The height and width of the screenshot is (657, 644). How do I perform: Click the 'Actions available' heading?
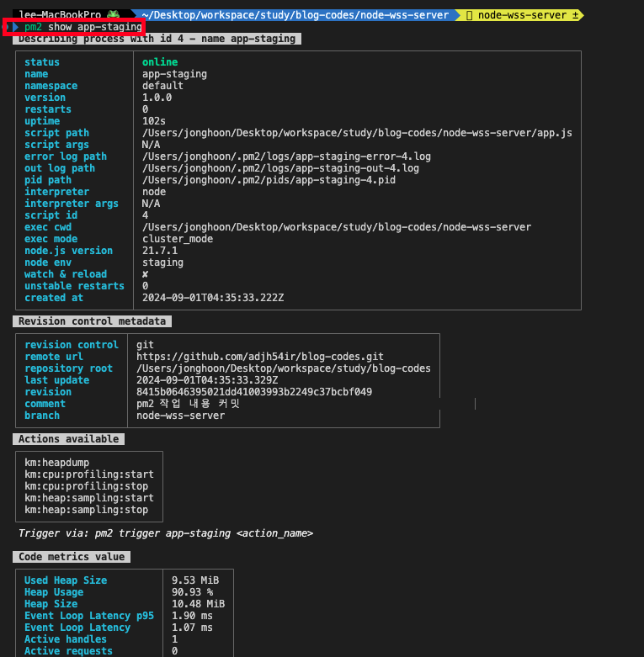click(x=69, y=439)
